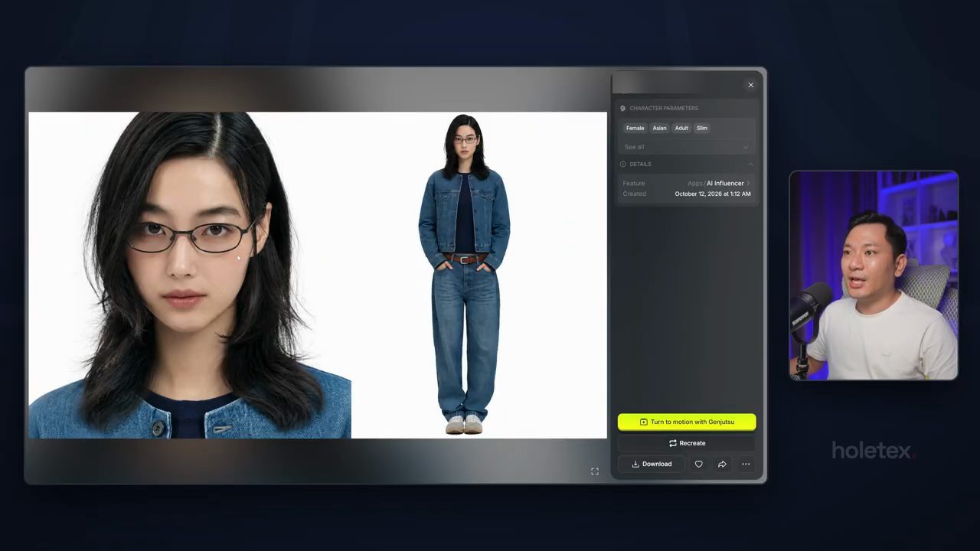Select the Asian parameter tag

coord(660,128)
